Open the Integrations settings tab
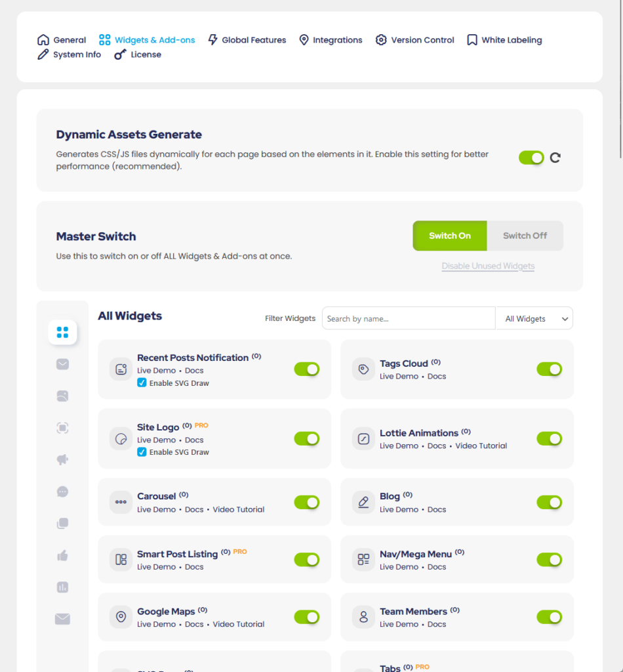623x672 pixels. tap(336, 40)
